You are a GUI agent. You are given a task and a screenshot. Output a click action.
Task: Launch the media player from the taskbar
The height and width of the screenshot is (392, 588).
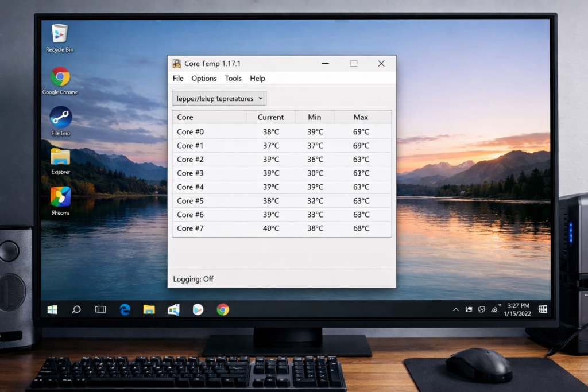pyautogui.click(x=197, y=309)
